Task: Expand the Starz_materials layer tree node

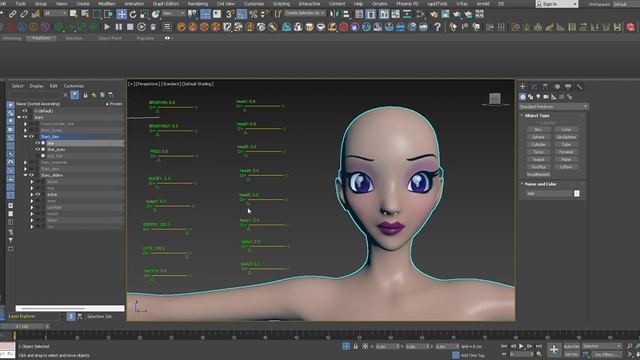Action: (25, 162)
